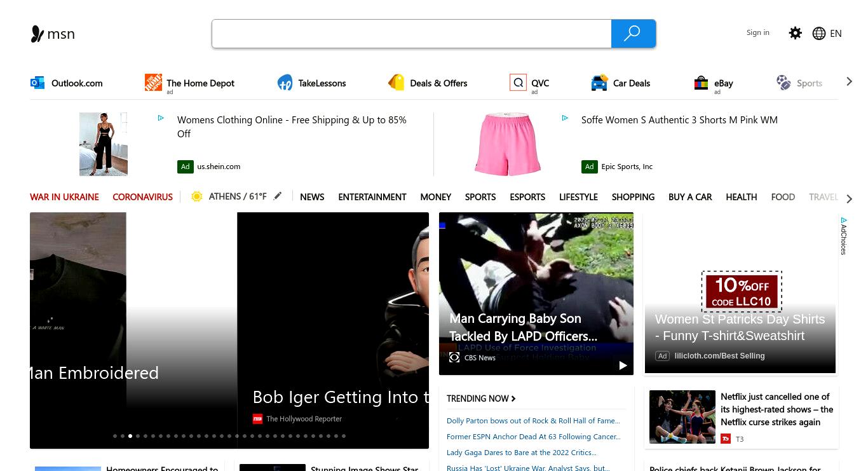
Task: Click The Home Depot logo icon
Action: click(x=153, y=82)
